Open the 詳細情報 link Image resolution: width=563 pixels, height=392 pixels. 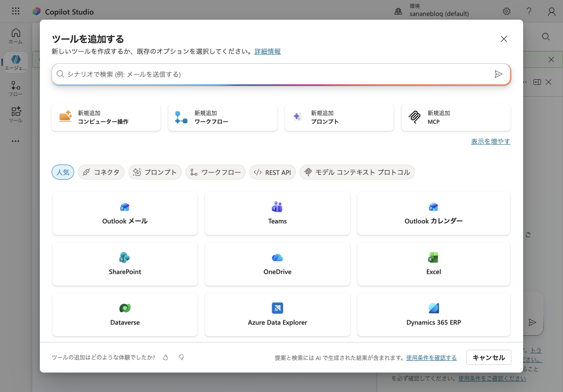pos(267,52)
